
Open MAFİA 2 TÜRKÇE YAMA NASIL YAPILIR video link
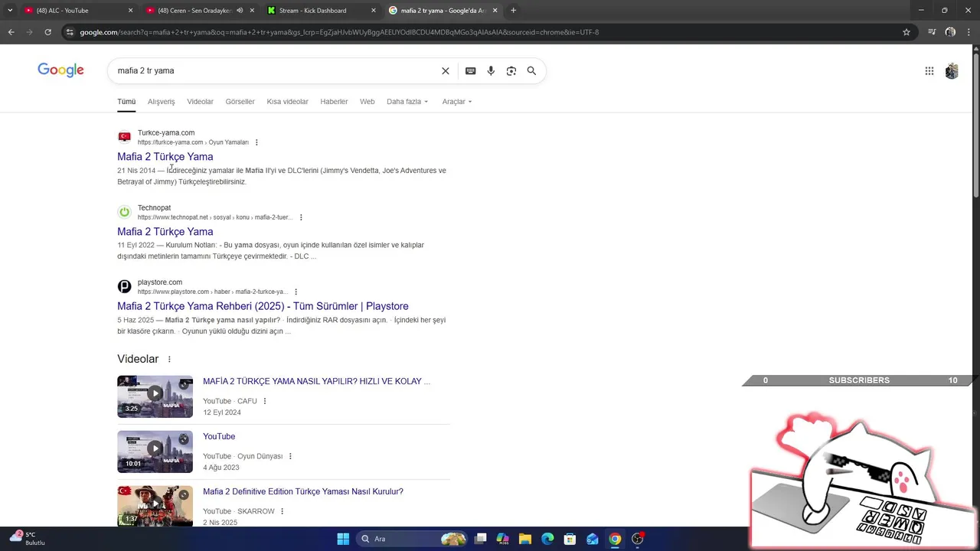click(x=316, y=381)
